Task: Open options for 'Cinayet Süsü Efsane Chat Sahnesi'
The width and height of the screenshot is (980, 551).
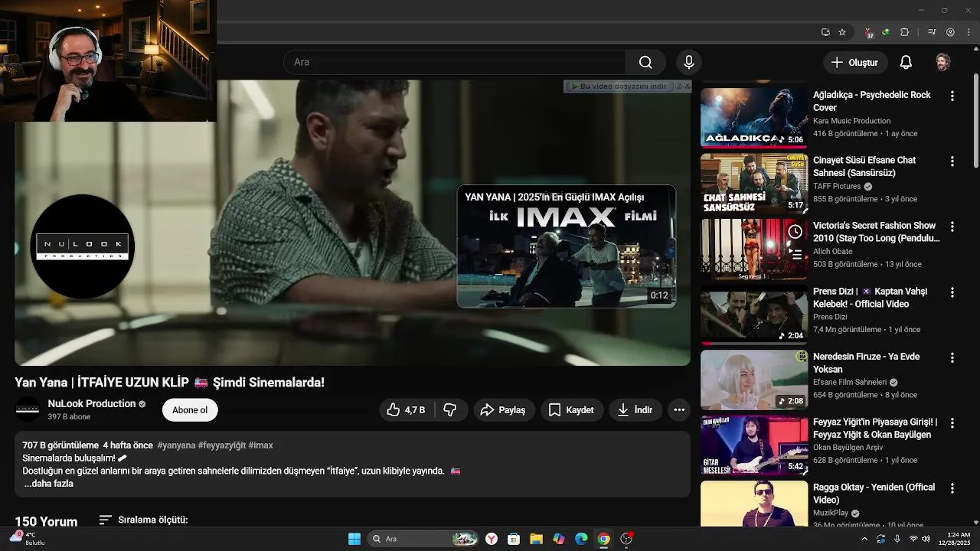Action: (952, 161)
